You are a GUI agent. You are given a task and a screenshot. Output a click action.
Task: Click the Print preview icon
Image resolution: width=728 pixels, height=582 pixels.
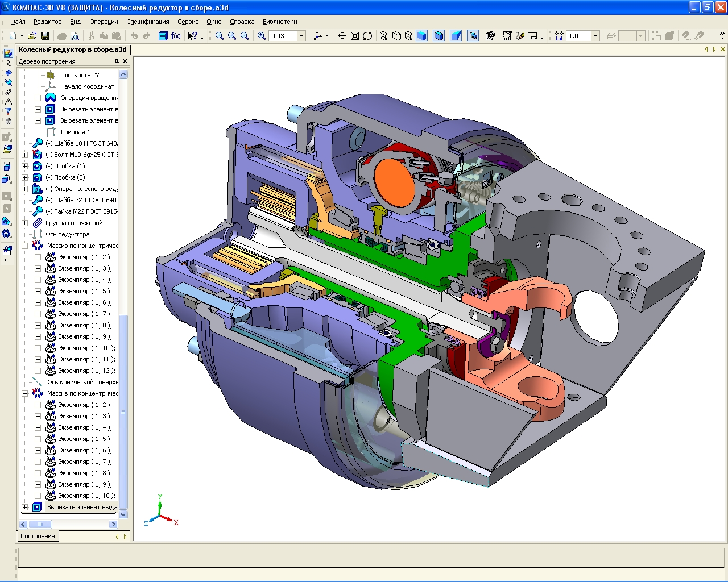(x=75, y=36)
